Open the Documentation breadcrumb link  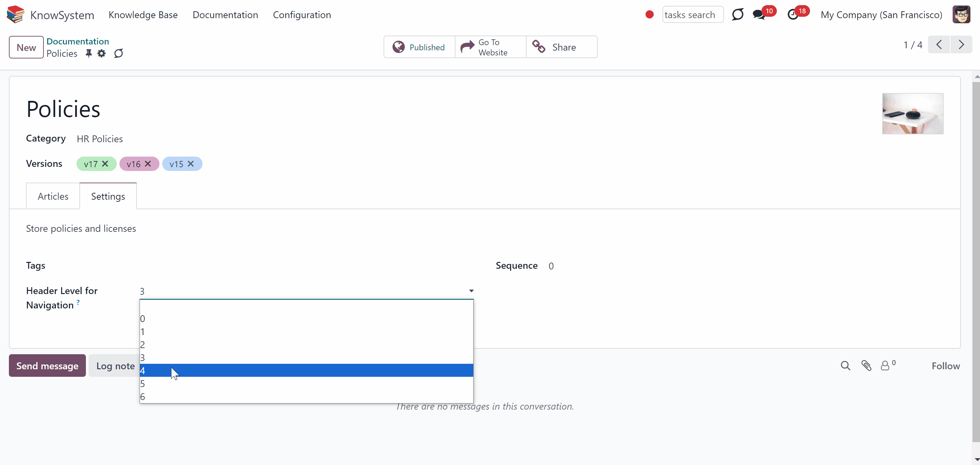coord(78,41)
